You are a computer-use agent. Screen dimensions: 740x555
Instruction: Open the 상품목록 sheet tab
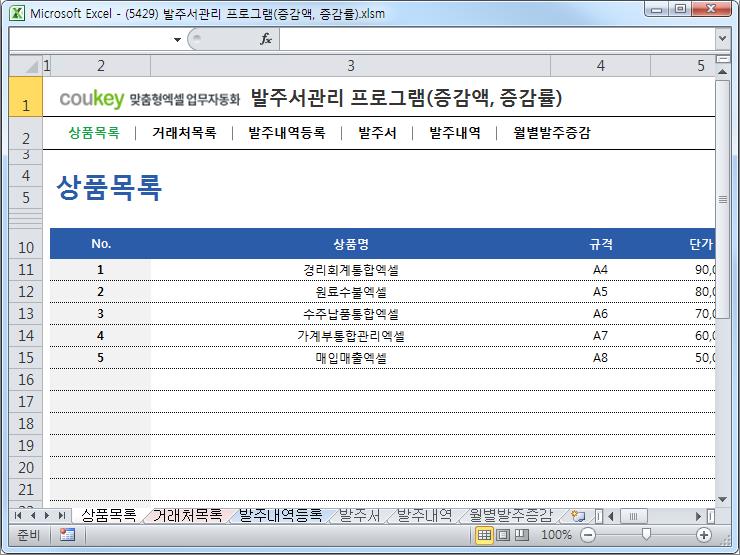click(x=109, y=515)
